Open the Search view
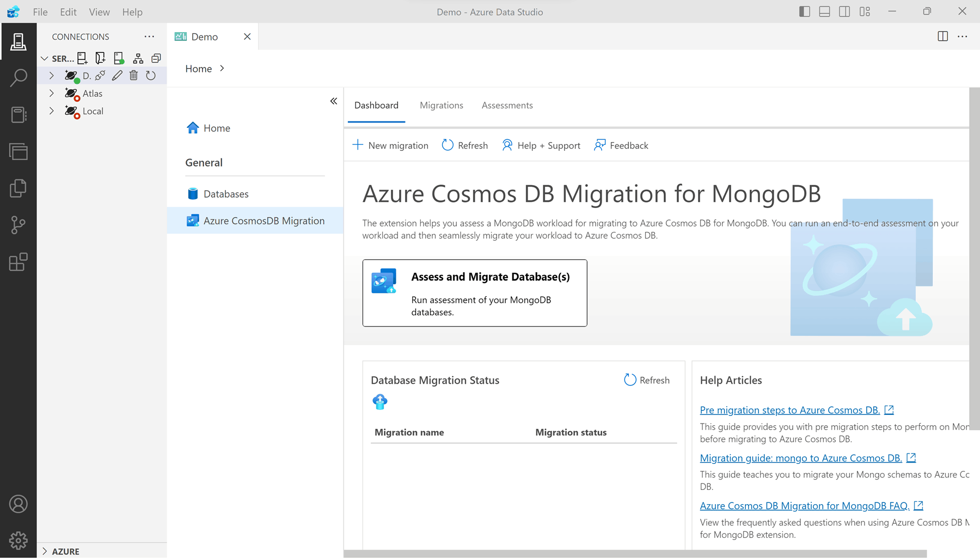The width and height of the screenshot is (980, 558). point(19,78)
